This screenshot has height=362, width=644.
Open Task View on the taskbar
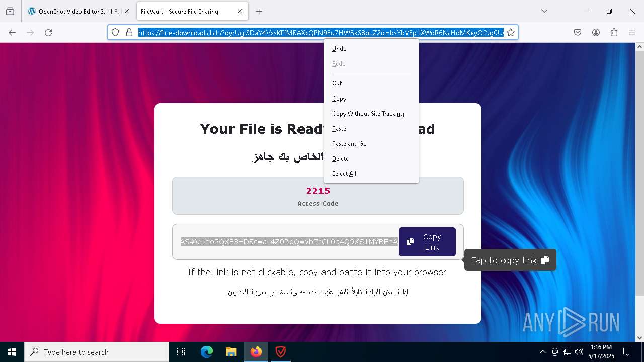point(181,352)
